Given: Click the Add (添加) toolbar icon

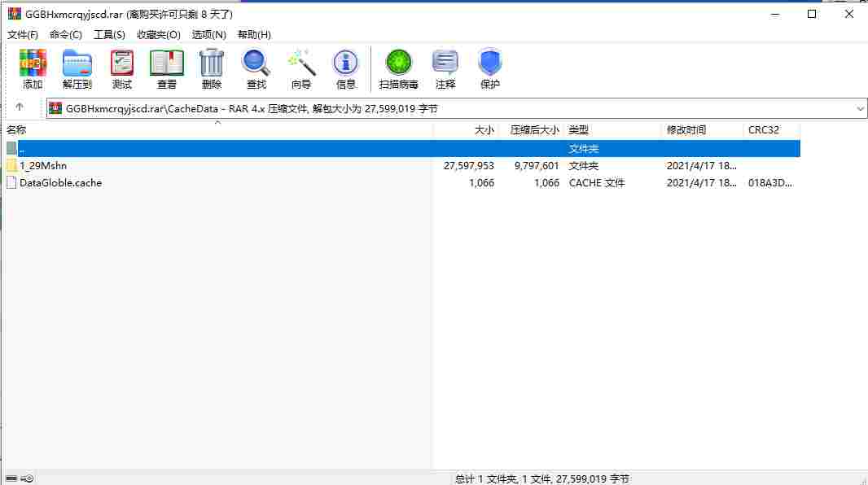Looking at the screenshot, I should (x=33, y=63).
